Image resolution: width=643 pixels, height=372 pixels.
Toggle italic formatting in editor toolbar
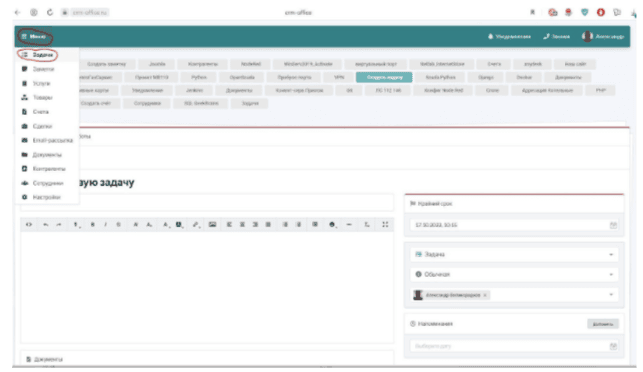[105, 224]
